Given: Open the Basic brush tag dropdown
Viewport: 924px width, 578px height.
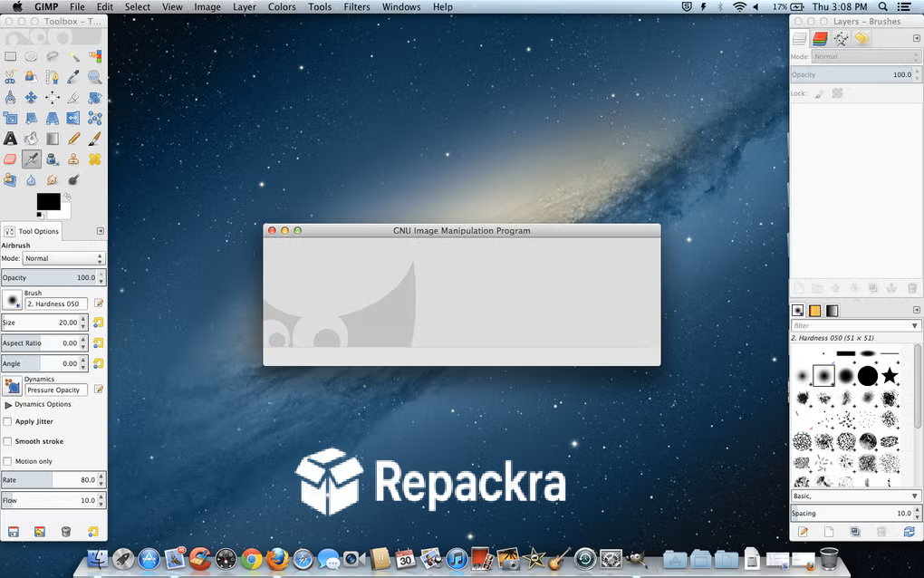Looking at the screenshot, I should (855, 496).
